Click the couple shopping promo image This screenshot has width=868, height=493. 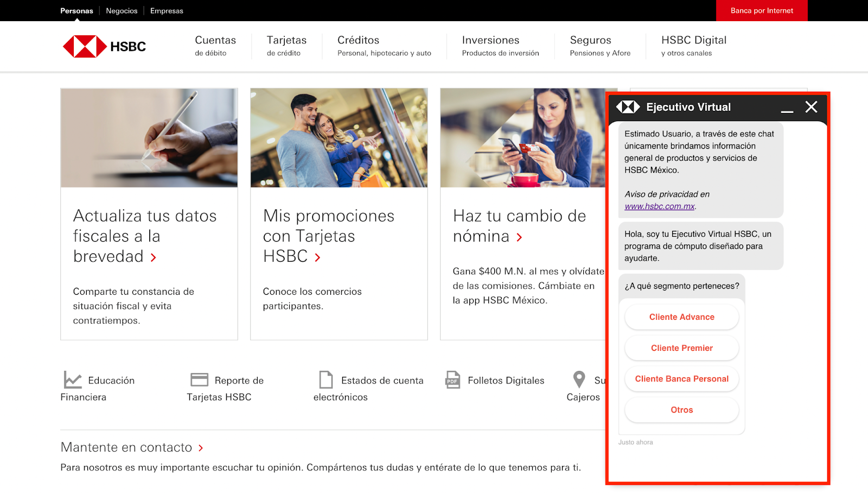pos(339,138)
